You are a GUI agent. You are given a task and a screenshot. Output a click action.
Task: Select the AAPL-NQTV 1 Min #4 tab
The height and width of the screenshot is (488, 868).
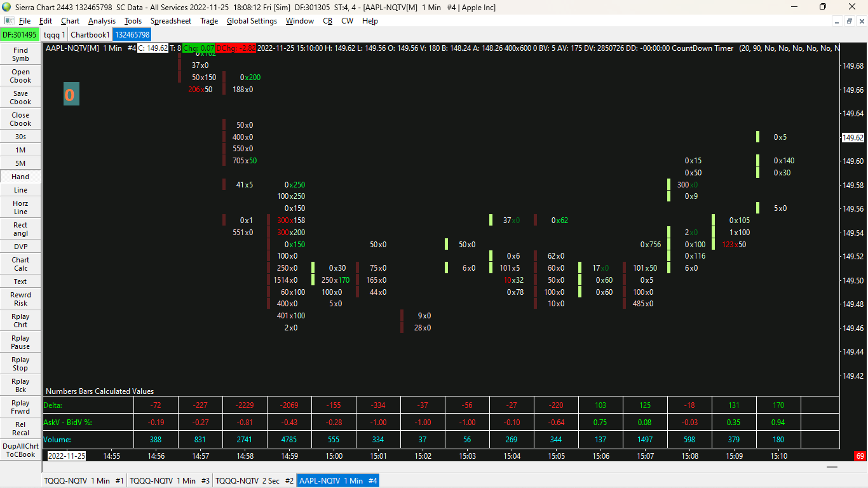coord(338,481)
